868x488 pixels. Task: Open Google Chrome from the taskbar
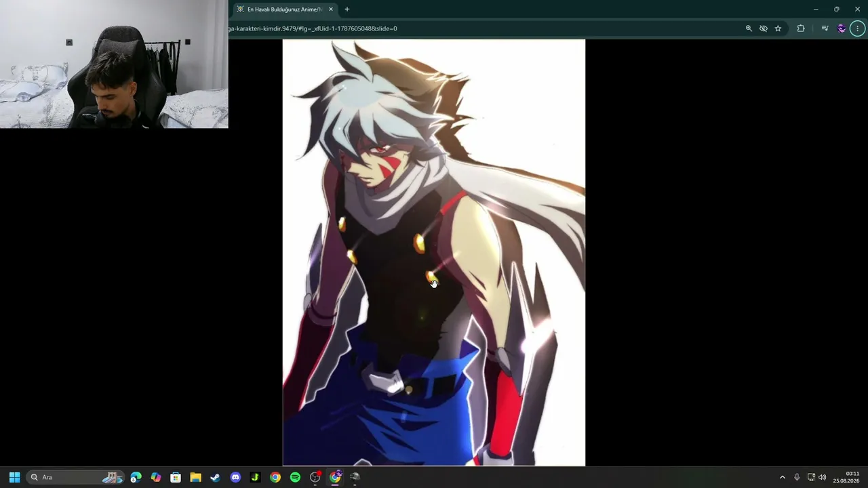(275, 477)
